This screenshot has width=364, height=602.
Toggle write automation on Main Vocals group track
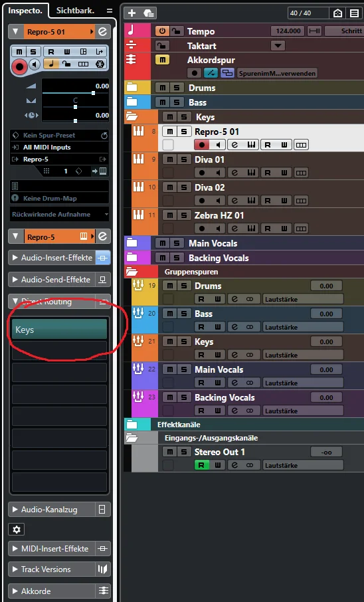[218, 383]
